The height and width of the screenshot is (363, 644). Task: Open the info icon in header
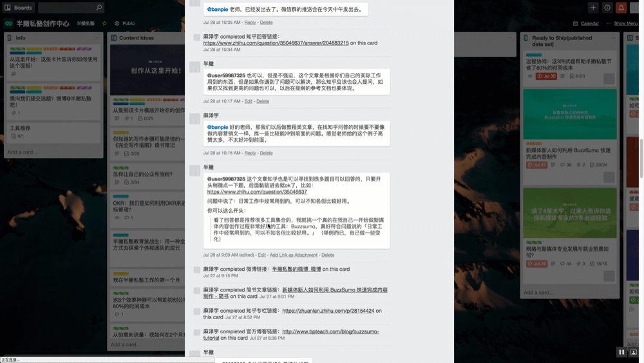pos(607,8)
